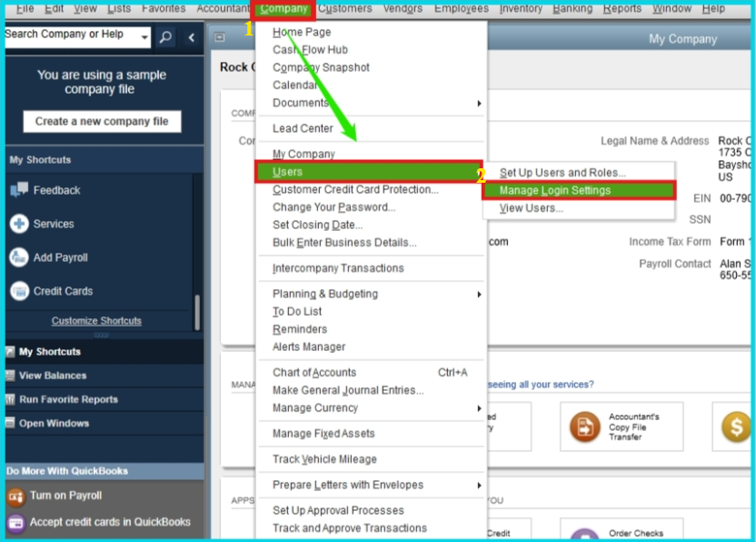The image size is (756, 542).
Task: Click the Credit Cards shortcut icon
Action: pyautogui.click(x=19, y=291)
